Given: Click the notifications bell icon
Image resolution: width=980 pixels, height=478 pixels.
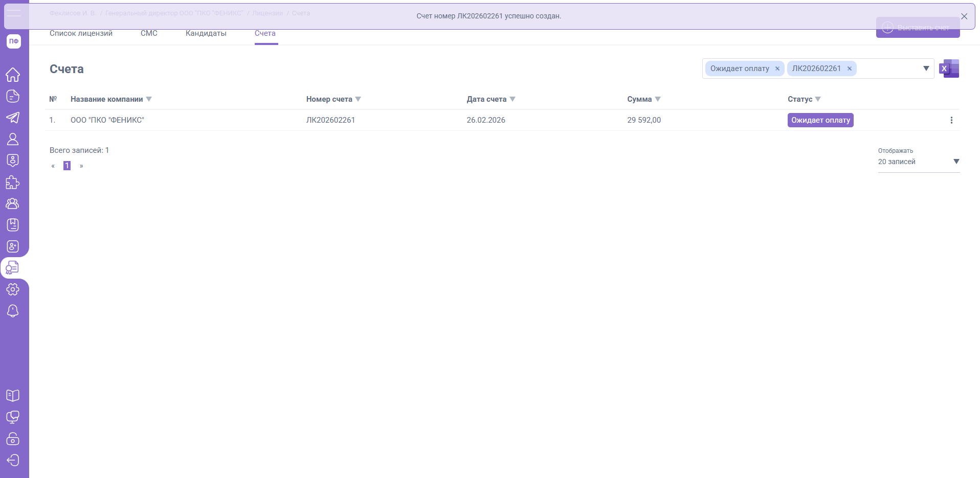Looking at the screenshot, I should 13,311.
